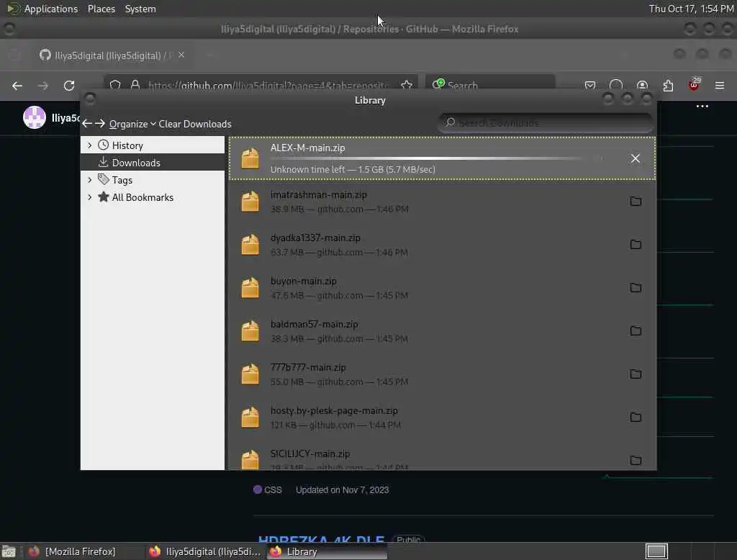737x560 pixels.
Task: Select the buyon-main.zip file name
Action: tap(303, 281)
